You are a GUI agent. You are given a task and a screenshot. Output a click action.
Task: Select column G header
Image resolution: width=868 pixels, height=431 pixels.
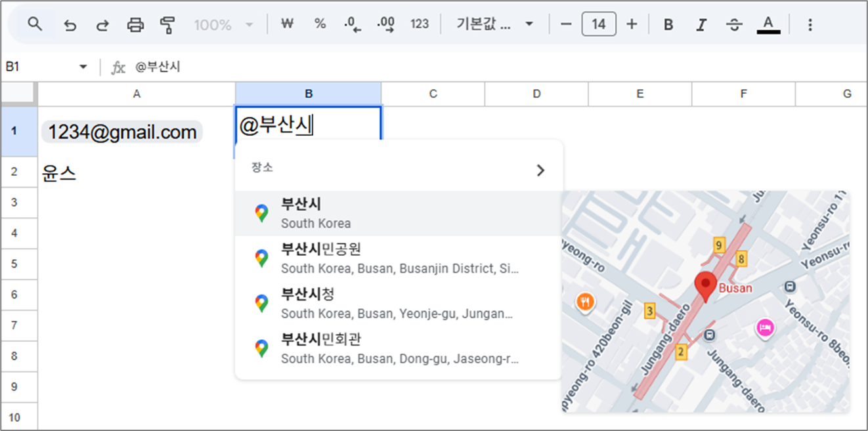(x=832, y=94)
